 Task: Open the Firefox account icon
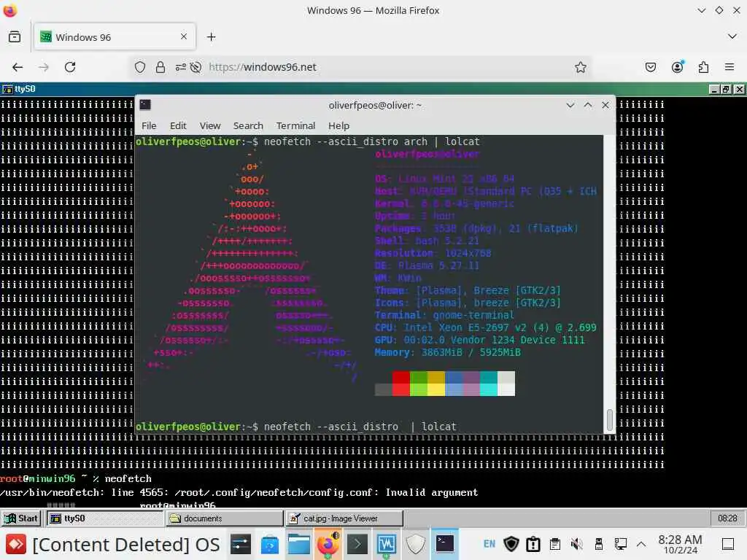[x=677, y=67]
